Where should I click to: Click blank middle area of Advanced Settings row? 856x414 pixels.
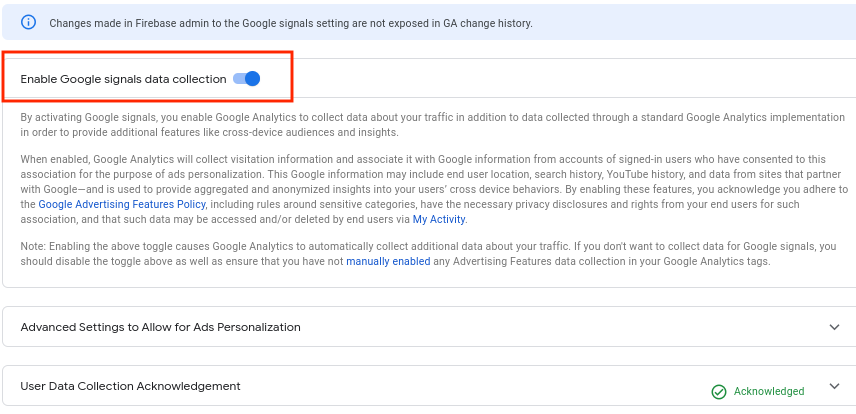550,327
